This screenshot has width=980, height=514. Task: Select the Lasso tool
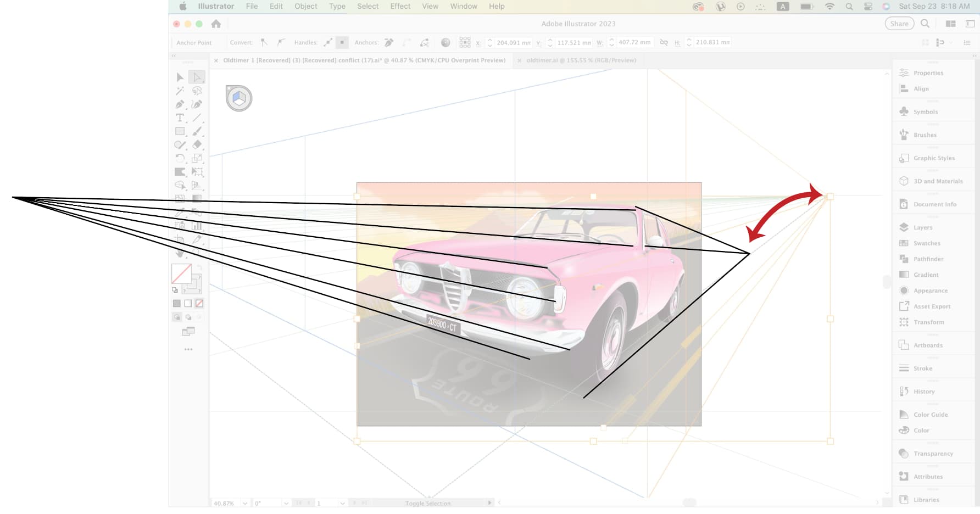[x=197, y=91]
